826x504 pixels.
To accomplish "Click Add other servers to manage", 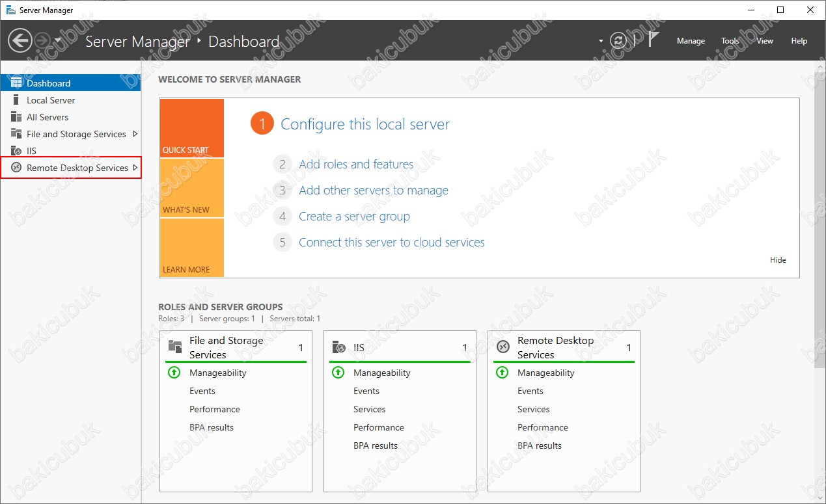I will (374, 191).
